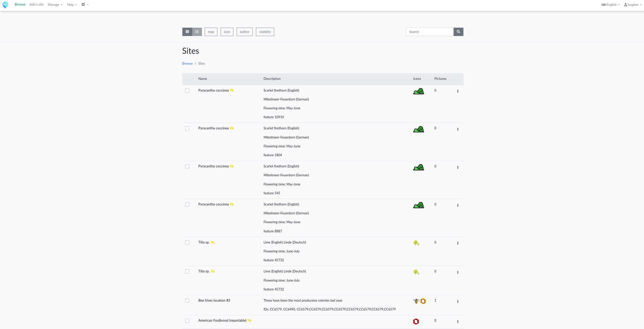Switch to grid view icon
This screenshot has width=644, height=329.
(187, 32)
